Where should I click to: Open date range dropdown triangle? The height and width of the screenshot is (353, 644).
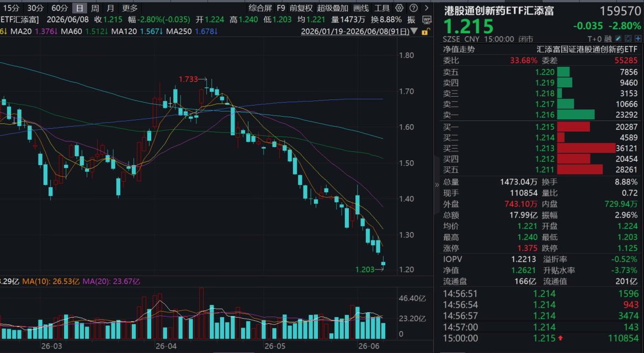coord(414,31)
